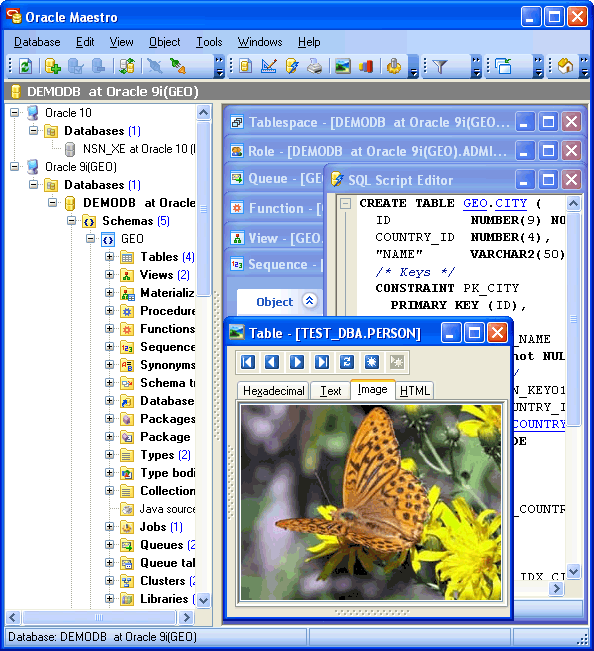
Task: Select NSN_XE at Oracle 10 database
Action: pos(139,149)
